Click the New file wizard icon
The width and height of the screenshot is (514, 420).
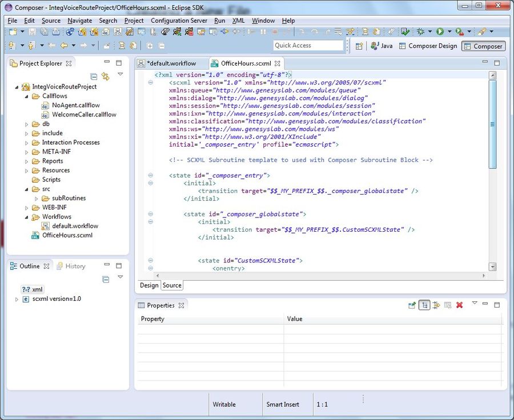tap(13, 31)
